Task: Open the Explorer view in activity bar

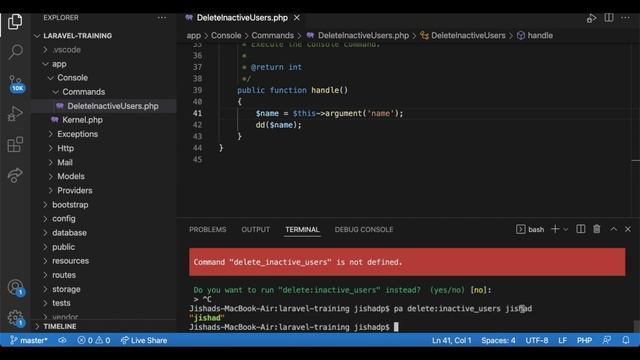Action: click(x=15, y=22)
